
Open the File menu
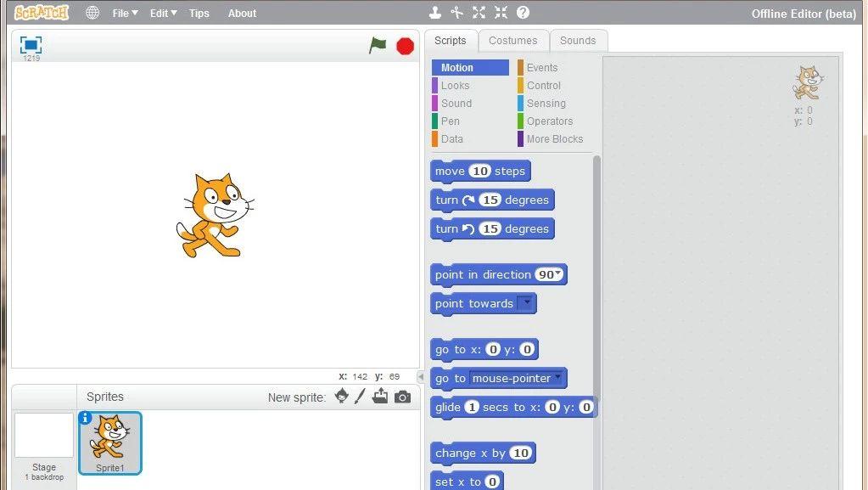point(125,14)
